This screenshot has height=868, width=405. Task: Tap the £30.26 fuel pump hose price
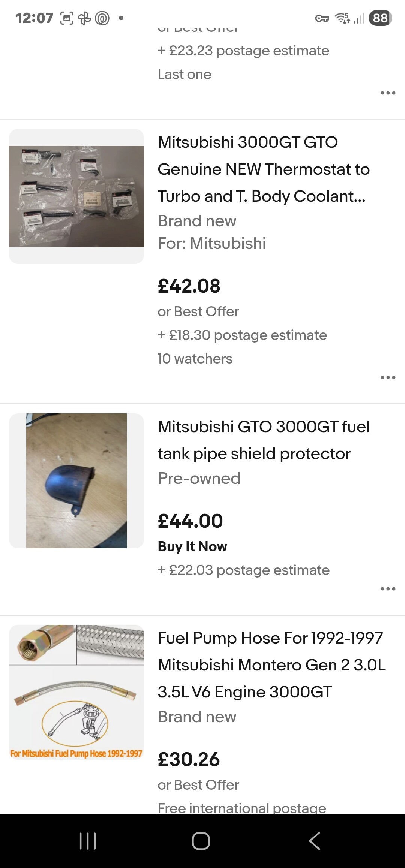click(189, 759)
